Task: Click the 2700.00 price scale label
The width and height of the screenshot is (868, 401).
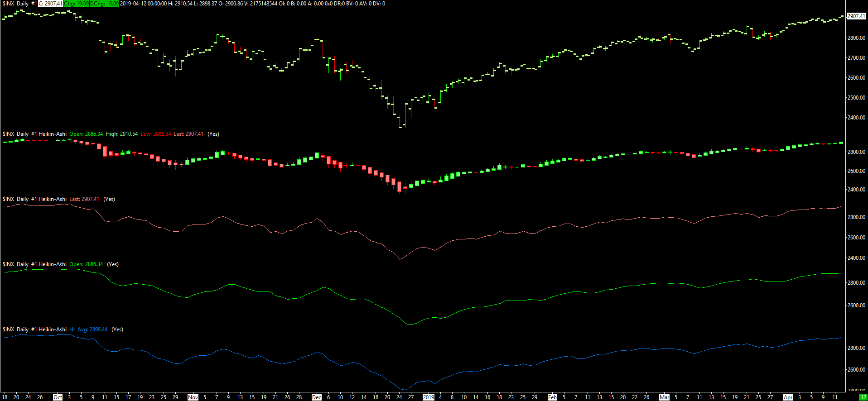Action: click(x=856, y=58)
